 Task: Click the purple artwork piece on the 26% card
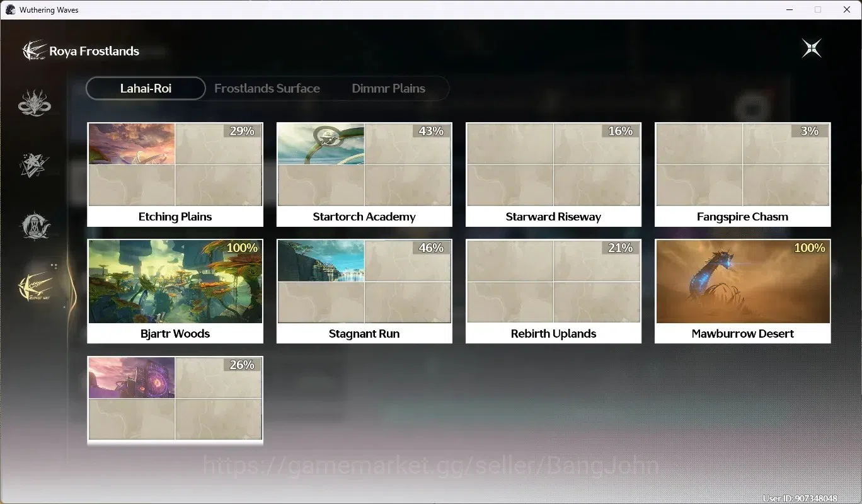pyautogui.click(x=132, y=378)
